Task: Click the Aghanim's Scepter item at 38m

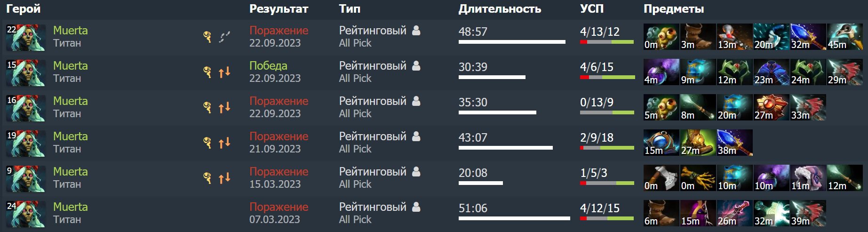Action: coord(734,143)
